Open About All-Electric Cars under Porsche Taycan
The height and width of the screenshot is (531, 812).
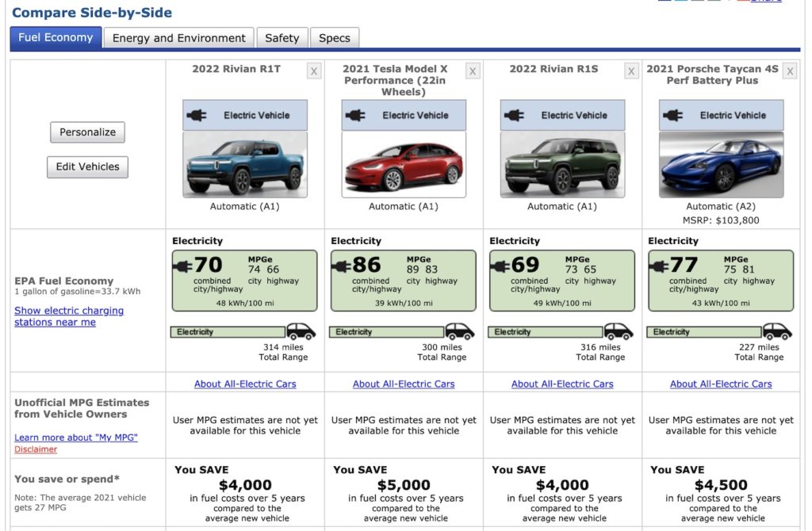721,384
